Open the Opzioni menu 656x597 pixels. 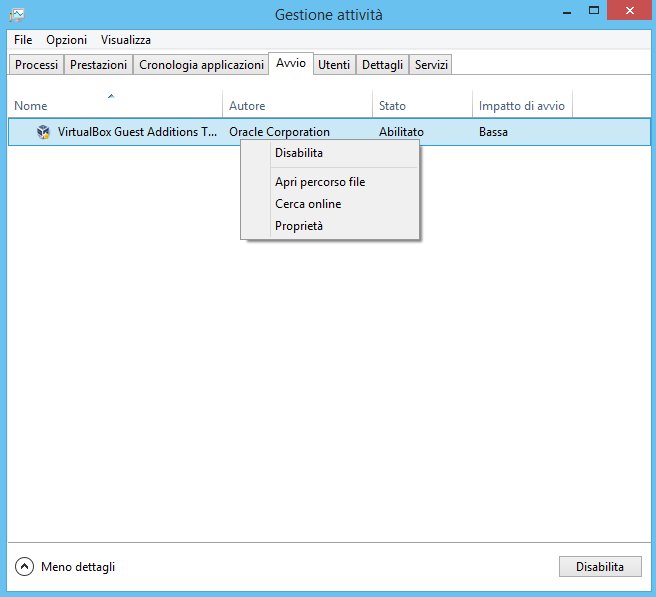pos(67,40)
